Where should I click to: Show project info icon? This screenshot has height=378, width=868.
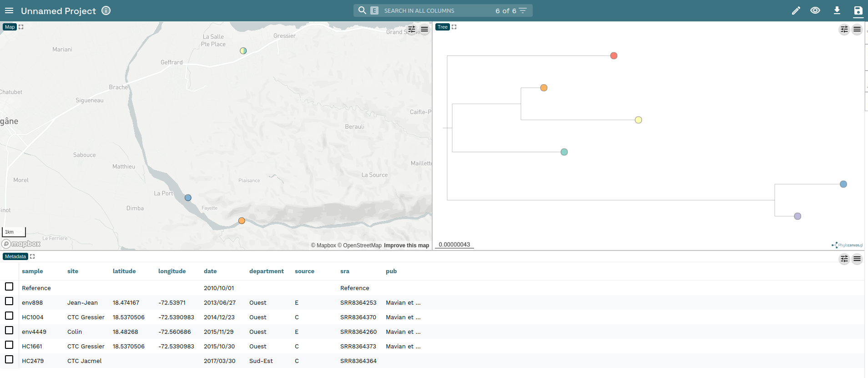tap(106, 10)
